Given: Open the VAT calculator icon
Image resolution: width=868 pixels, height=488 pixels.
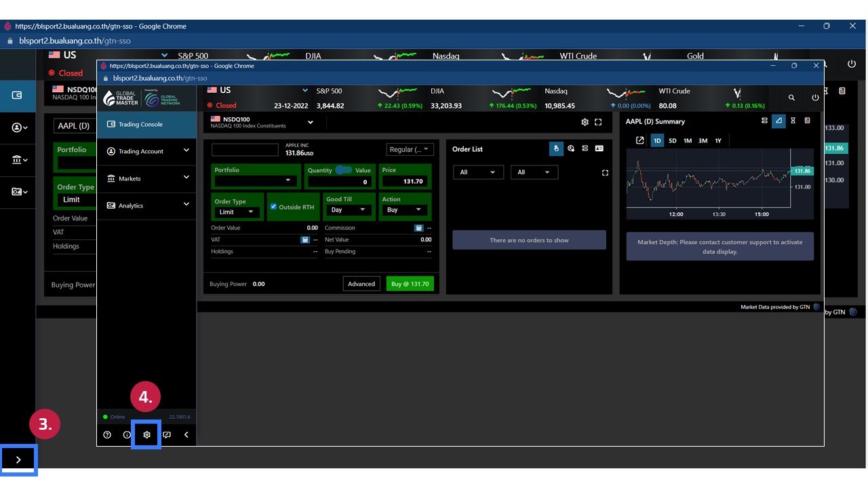Looking at the screenshot, I should tap(305, 239).
